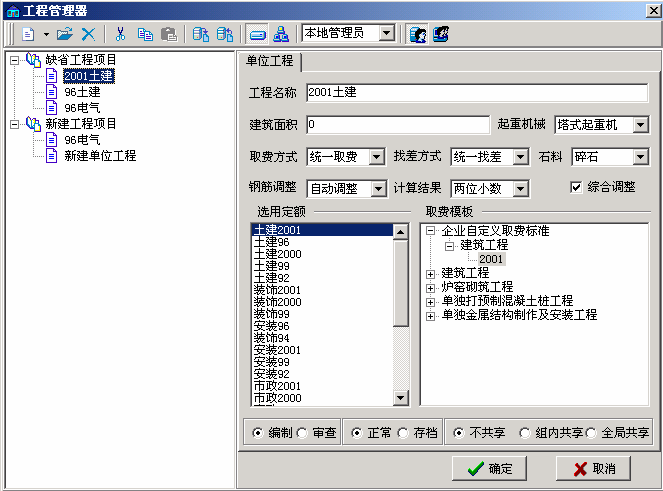Click the second database export icon

point(225,34)
